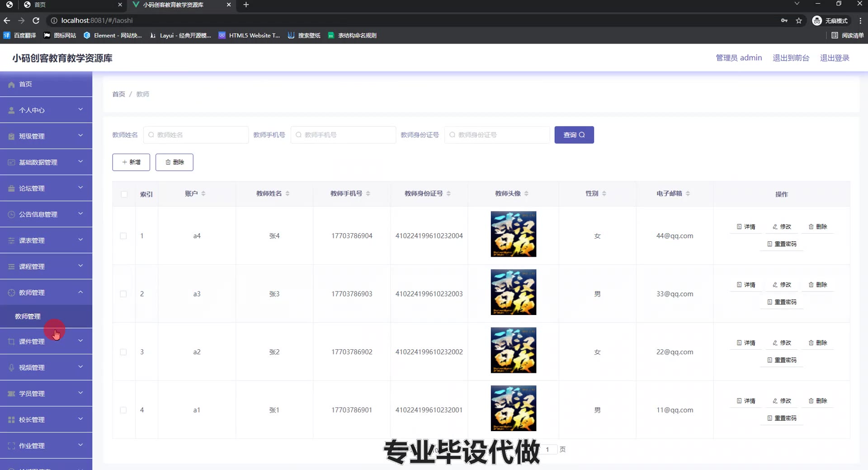Image resolution: width=868 pixels, height=470 pixels.
Task: Click the home icon in the sidebar
Action: pyautogui.click(x=11, y=85)
